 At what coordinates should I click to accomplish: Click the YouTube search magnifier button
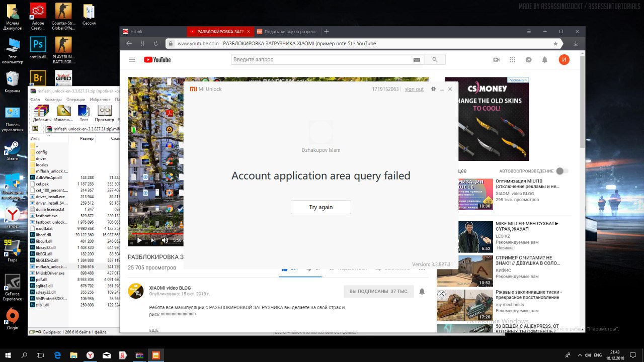[x=435, y=60]
